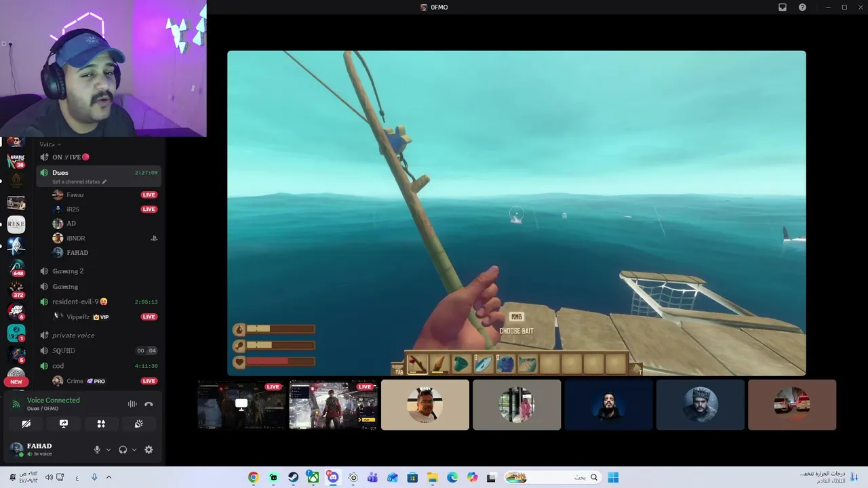868x488 pixels.
Task: Select user iBNDR in voice list
Action: click(x=104, y=238)
